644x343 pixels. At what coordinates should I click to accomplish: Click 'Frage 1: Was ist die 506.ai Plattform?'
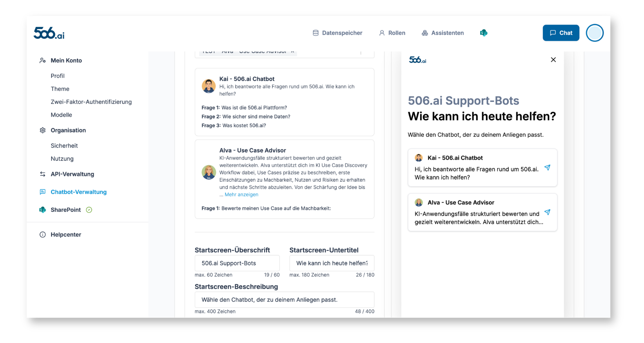coord(244,108)
